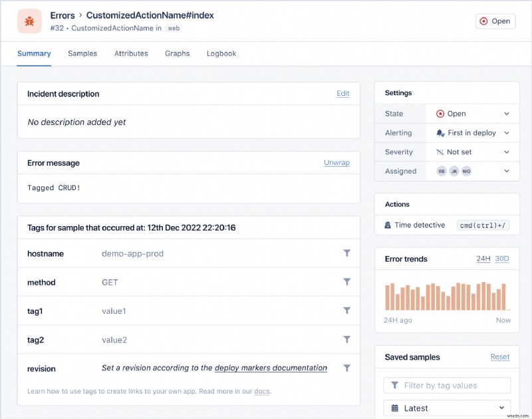Screen dimensions: 532x419
Task: Click the filter icon for hostname tag
Action: pyautogui.click(x=346, y=253)
